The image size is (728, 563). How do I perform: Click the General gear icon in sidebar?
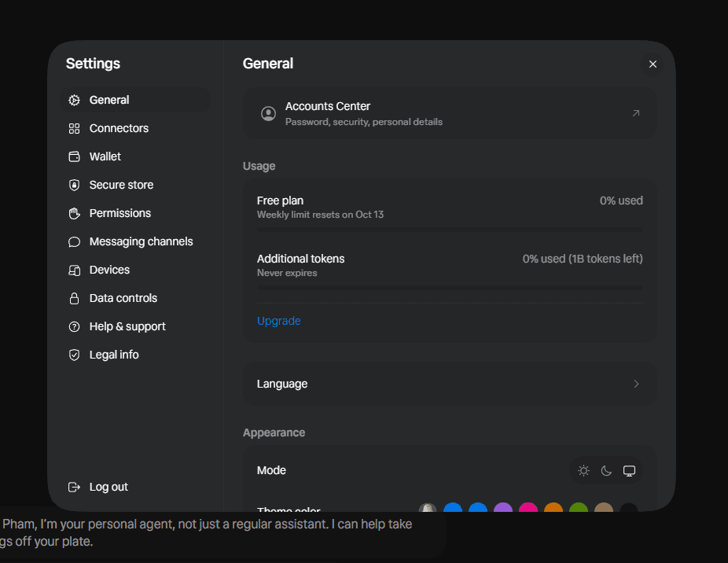tap(74, 100)
